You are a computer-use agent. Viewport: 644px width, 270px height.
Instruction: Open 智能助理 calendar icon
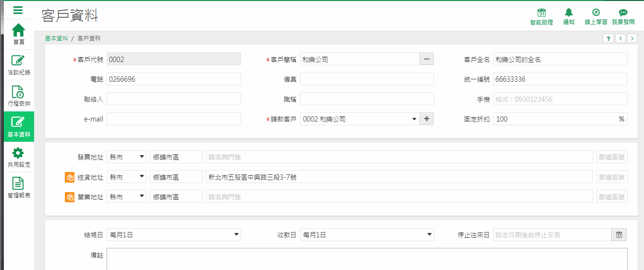[x=541, y=16]
